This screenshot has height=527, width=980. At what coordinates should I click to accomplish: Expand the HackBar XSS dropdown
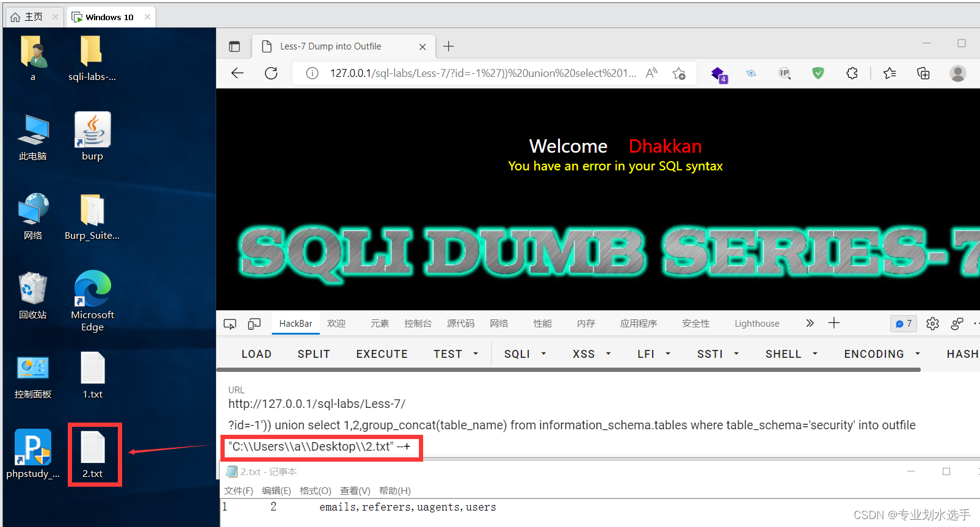[592, 354]
